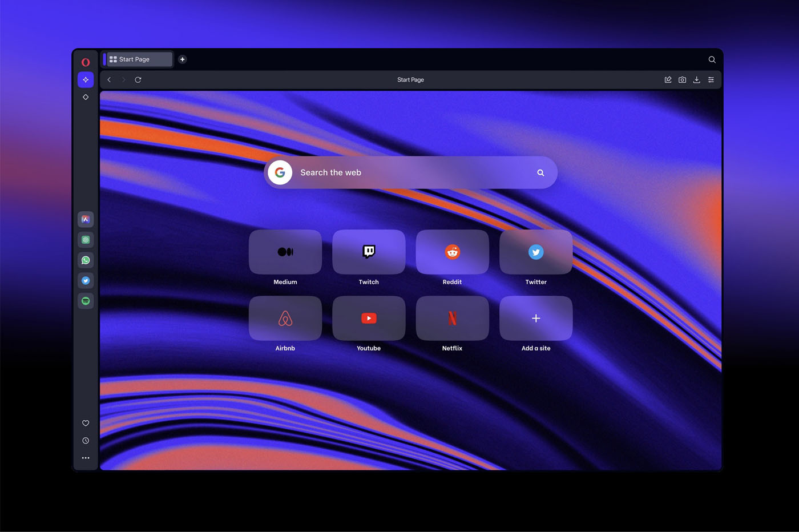
Task: Open history via the clock icon
Action: tap(86, 441)
